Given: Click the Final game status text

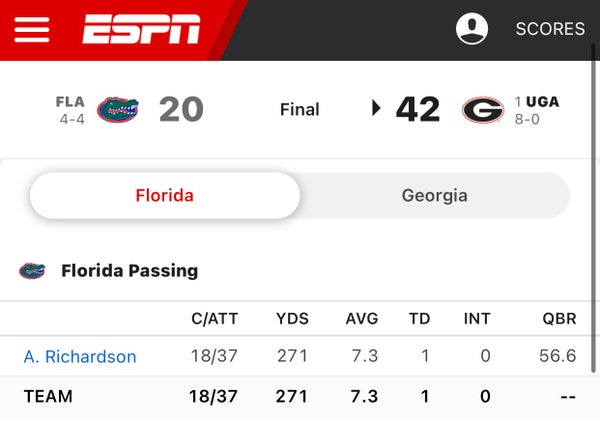Looking at the screenshot, I should 300,109.
